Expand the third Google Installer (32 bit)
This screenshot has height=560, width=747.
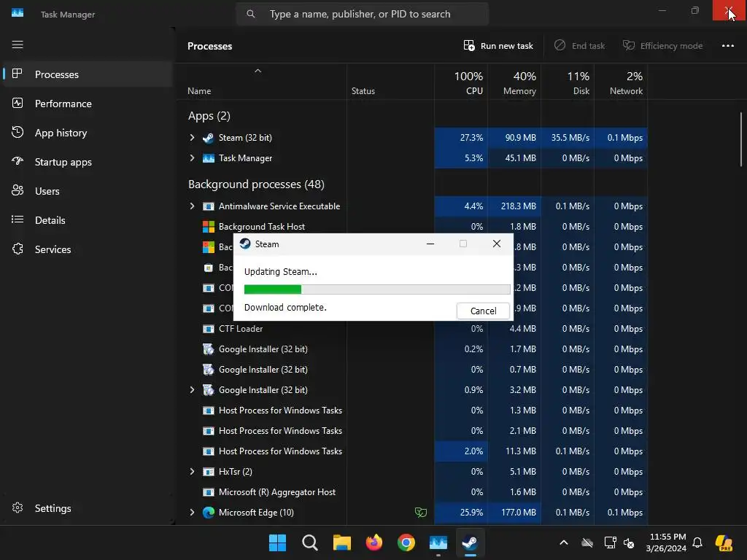(x=192, y=389)
